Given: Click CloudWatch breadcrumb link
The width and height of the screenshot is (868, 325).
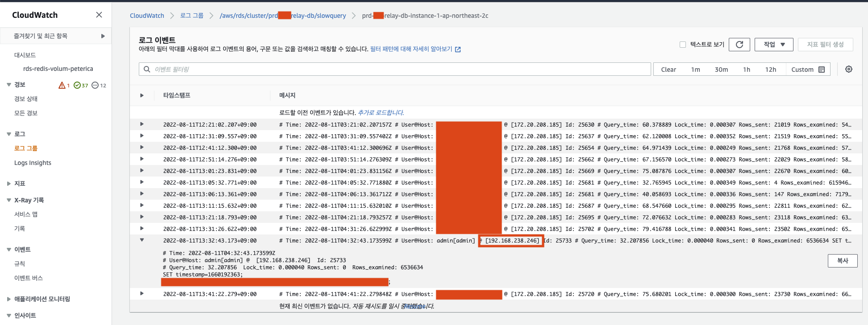Looking at the screenshot, I should 147,16.
